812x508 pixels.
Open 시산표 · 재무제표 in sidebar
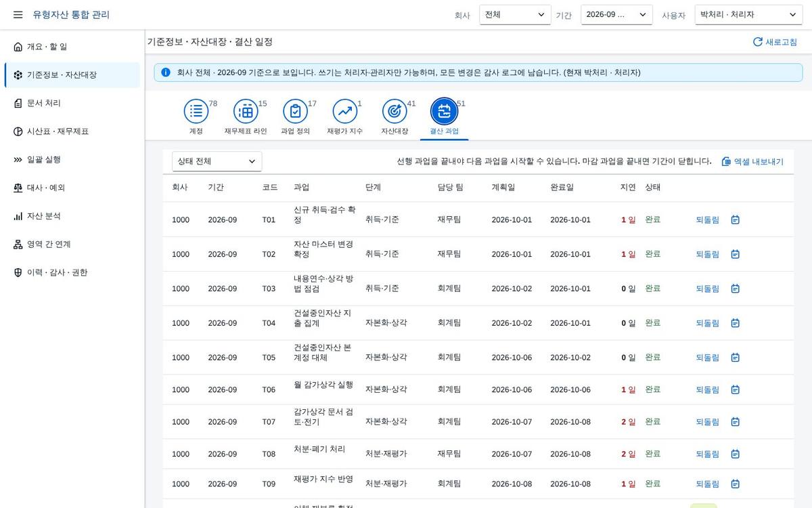[x=72, y=131]
